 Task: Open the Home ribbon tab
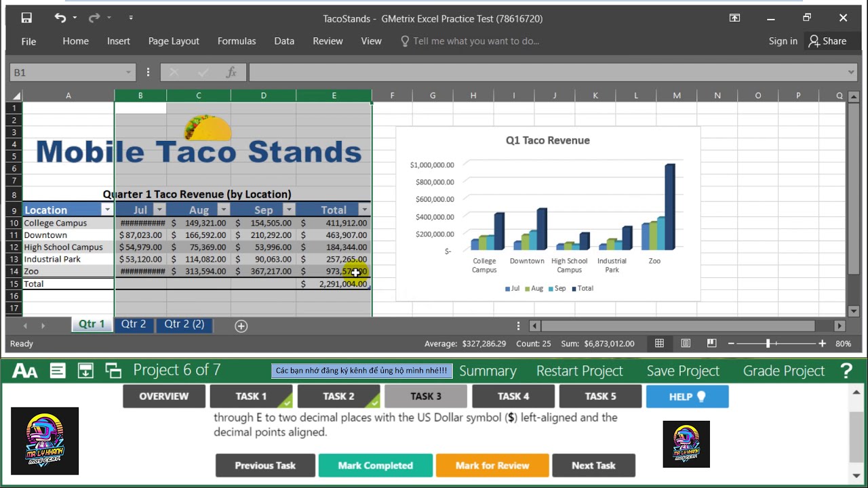(x=75, y=41)
